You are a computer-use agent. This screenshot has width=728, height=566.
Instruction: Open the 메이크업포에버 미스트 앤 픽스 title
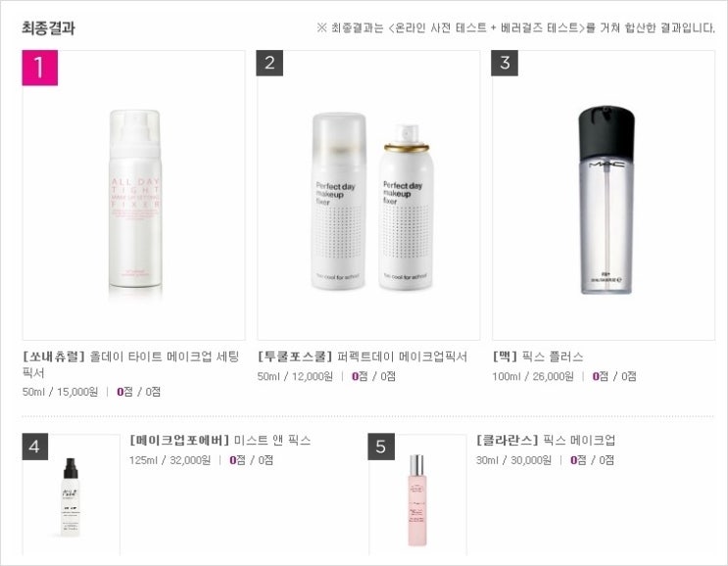pyautogui.click(x=220, y=440)
